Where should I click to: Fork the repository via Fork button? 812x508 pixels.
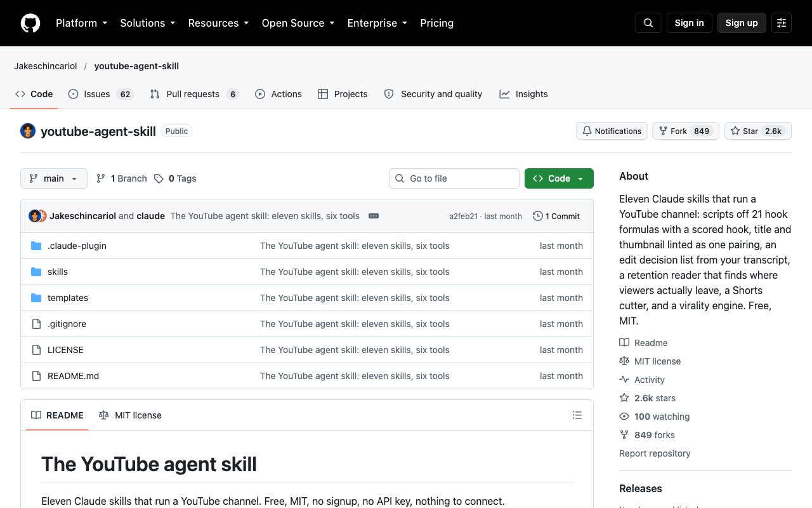click(x=686, y=131)
